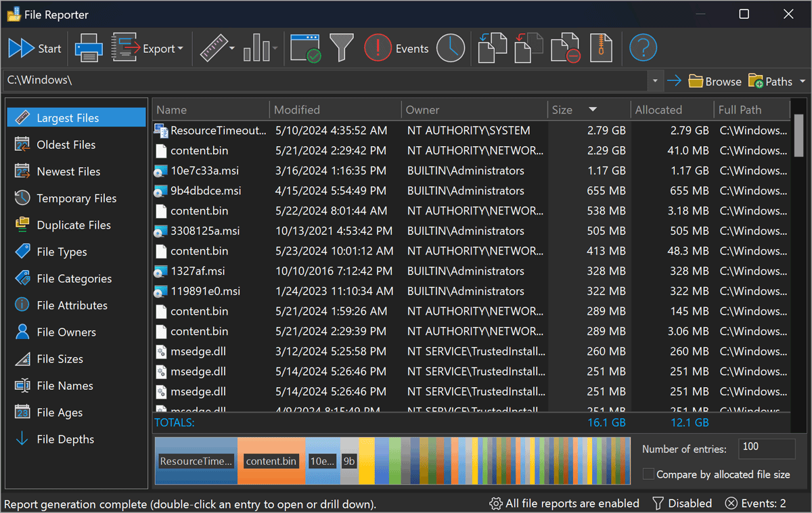
Task: Enable Compare by allocated file size
Action: [648, 474]
